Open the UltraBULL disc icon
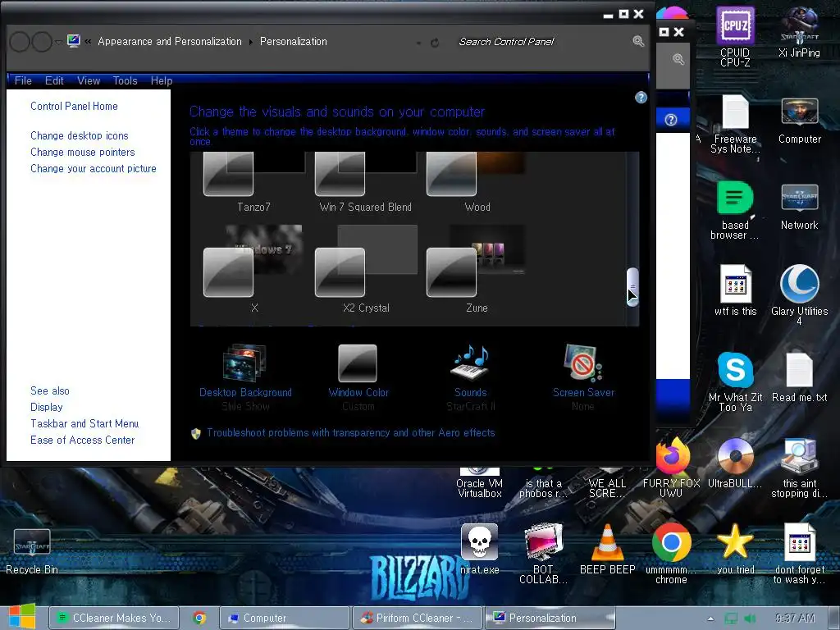The image size is (840, 630). click(x=735, y=463)
